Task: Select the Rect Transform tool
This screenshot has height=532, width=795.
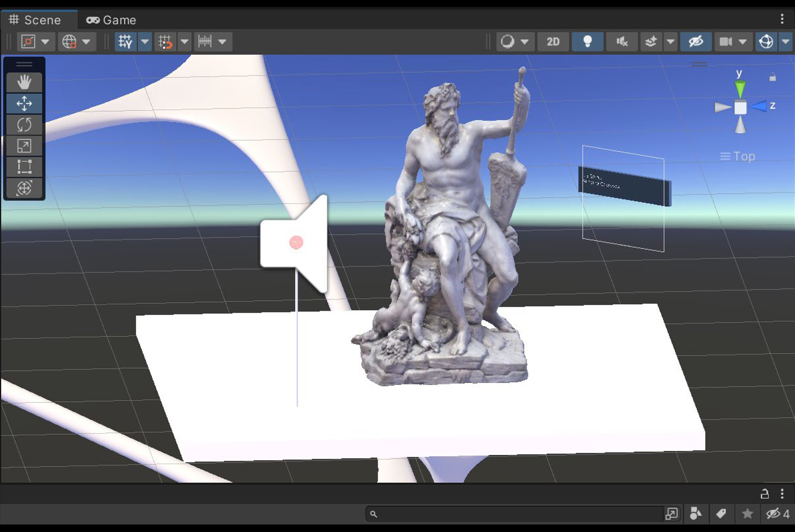Action: click(24, 167)
